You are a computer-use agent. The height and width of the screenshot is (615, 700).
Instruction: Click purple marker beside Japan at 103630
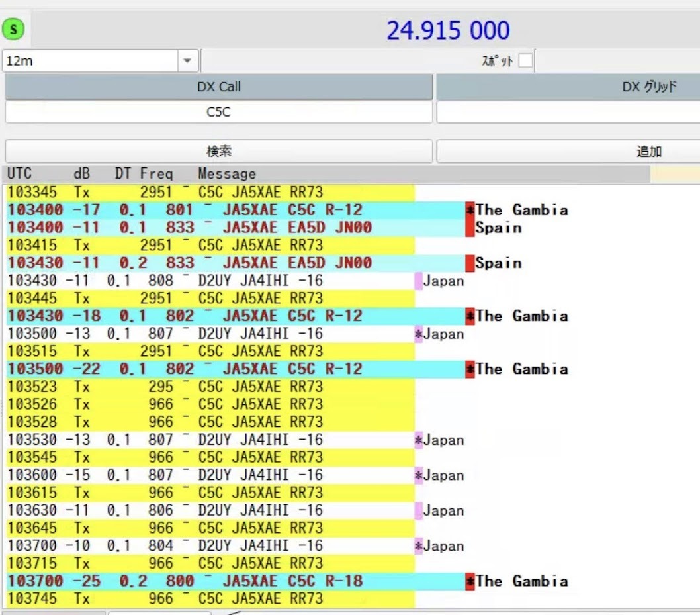coord(418,510)
